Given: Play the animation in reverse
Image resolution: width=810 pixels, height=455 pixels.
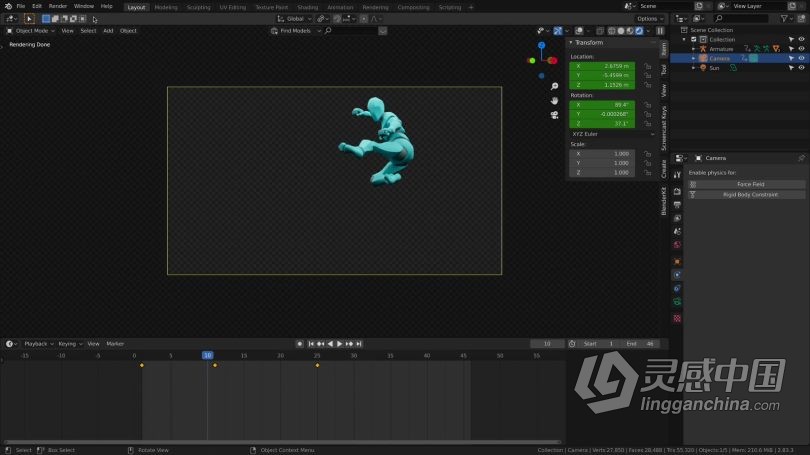Looking at the screenshot, I should pos(330,344).
